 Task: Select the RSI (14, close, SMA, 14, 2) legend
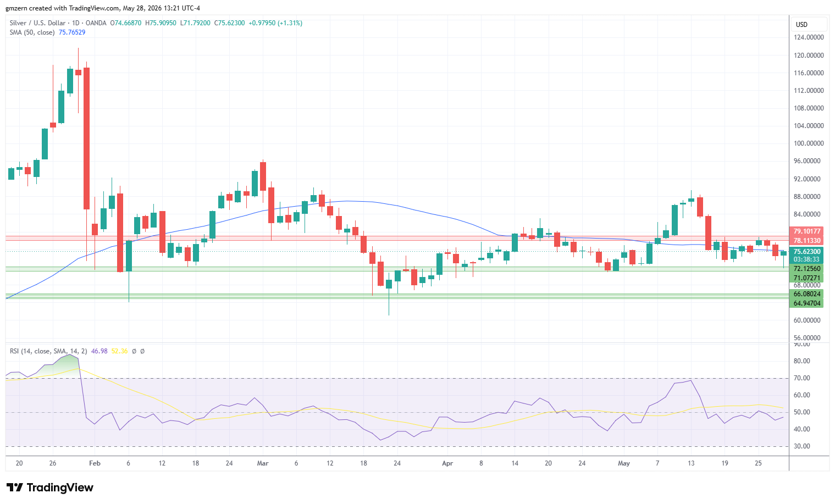(x=48, y=351)
